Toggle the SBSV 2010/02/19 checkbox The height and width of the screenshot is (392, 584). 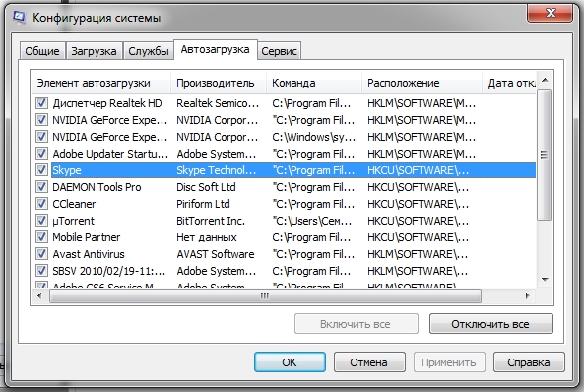41,271
